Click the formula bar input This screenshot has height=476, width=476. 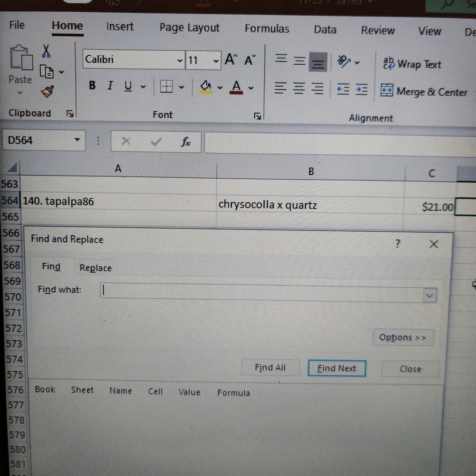click(340, 144)
